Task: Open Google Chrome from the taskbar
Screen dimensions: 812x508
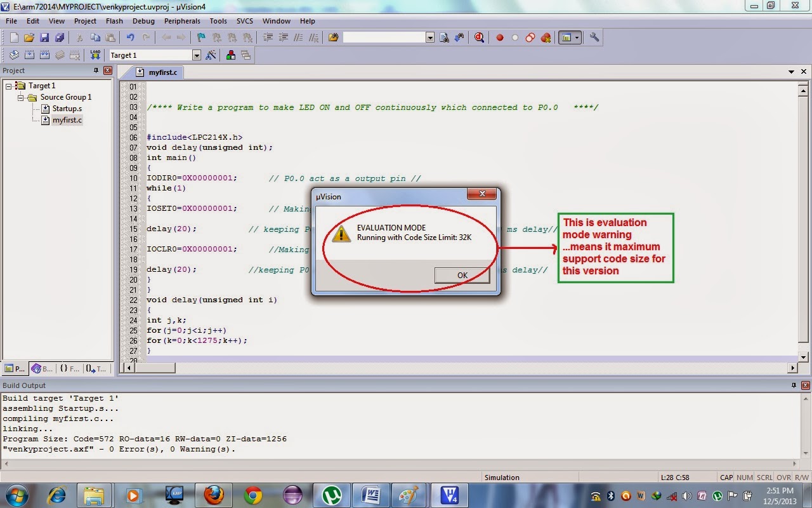Action: tap(253, 495)
